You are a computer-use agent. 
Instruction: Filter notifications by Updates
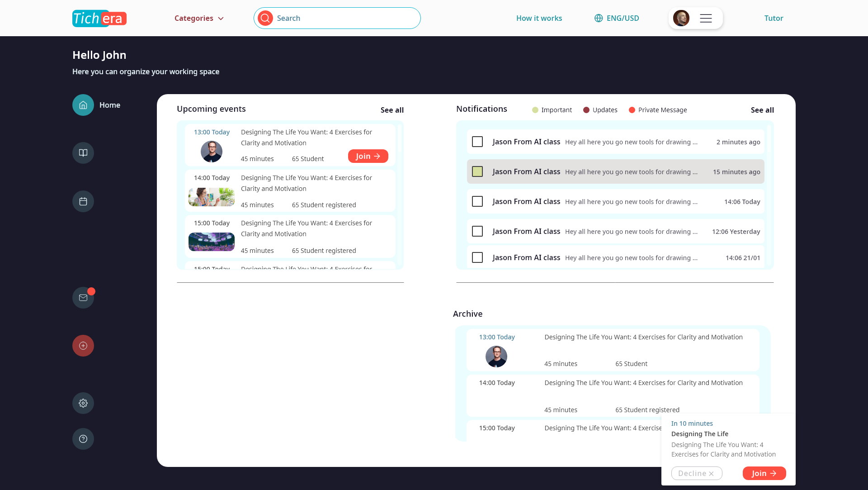pos(600,110)
